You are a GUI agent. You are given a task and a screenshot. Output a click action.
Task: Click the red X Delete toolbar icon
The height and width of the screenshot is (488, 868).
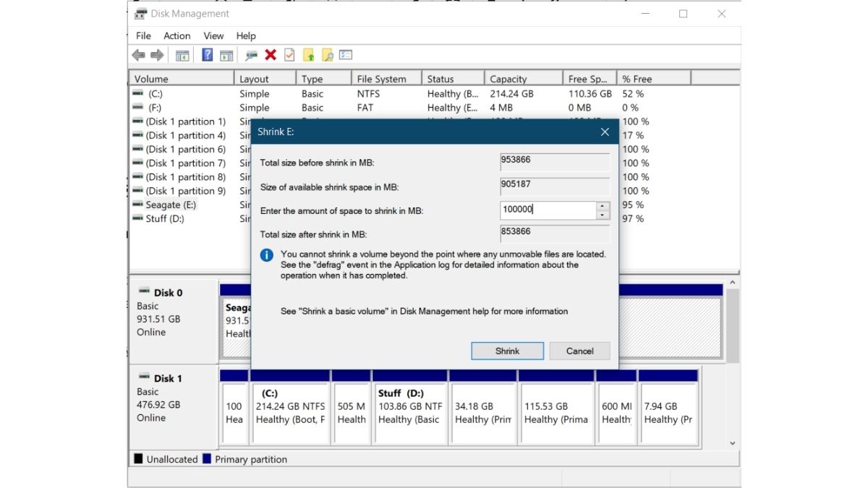click(x=271, y=55)
